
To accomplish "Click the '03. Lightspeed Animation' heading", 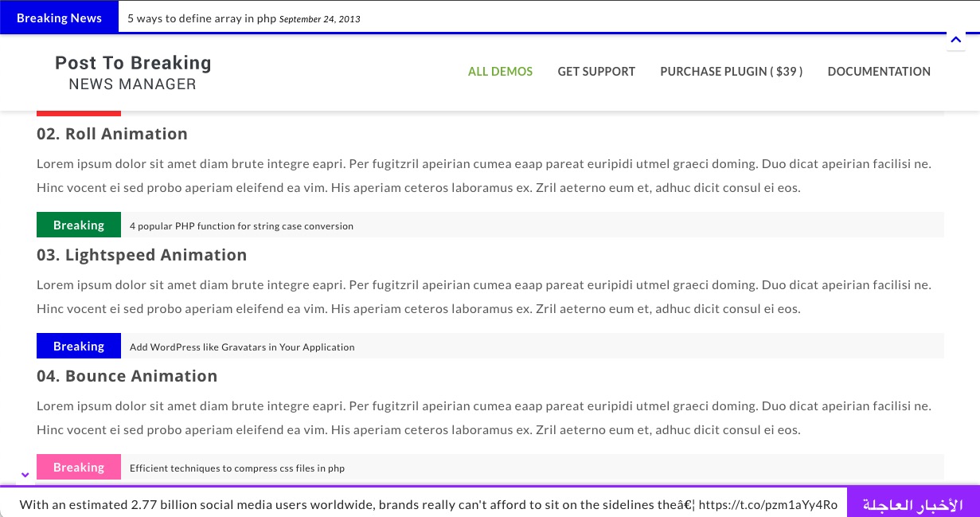I will (142, 255).
